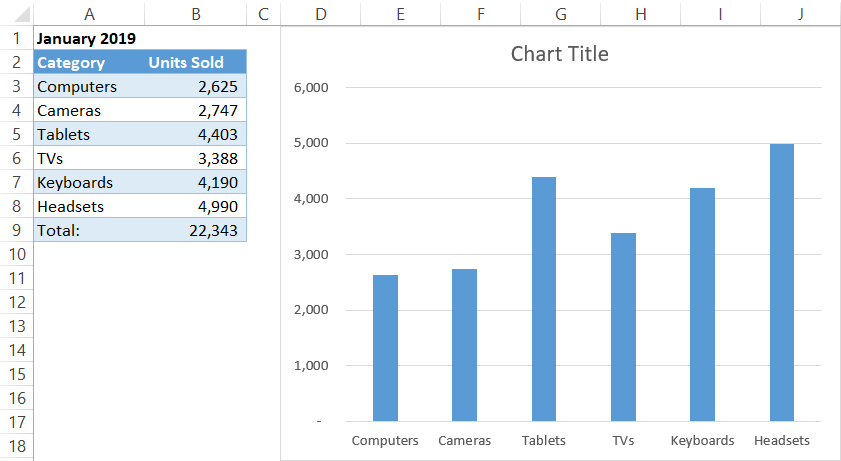Click the 3,000 axis label
The width and height of the screenshot is (841, 461).
311,254
